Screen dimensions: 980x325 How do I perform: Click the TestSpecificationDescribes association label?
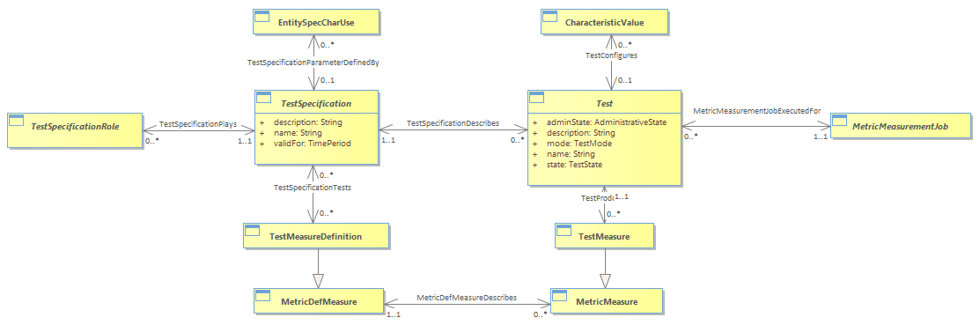tap(453, 123)
